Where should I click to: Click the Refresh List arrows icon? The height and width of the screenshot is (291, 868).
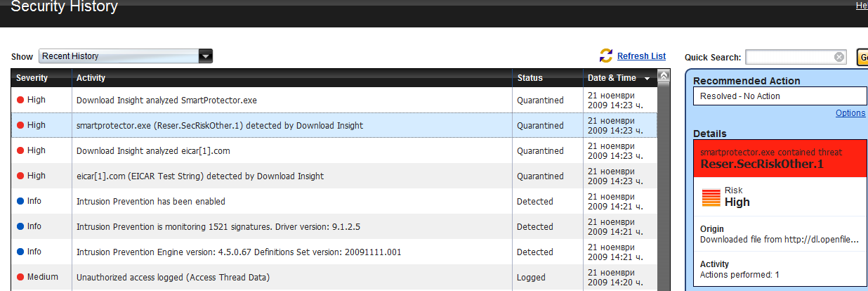606,56
